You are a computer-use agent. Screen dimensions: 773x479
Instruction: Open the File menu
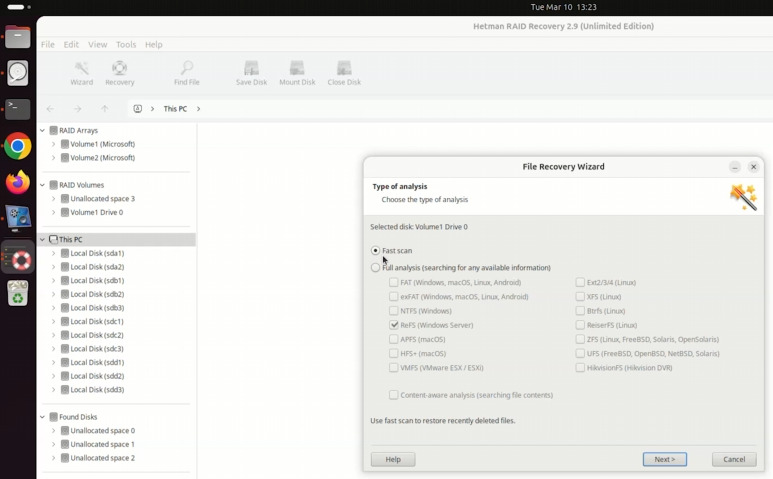(48, 44)
